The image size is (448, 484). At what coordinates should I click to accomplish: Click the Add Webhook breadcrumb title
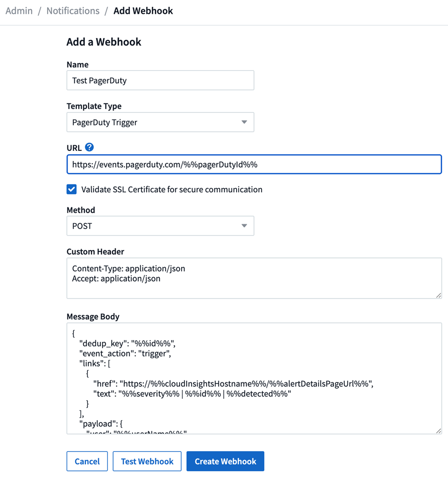[143, 11]
